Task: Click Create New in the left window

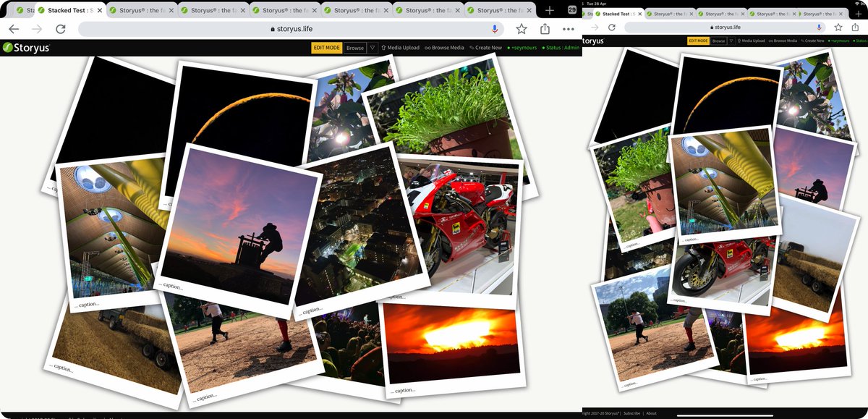Action: click(485, 48)
